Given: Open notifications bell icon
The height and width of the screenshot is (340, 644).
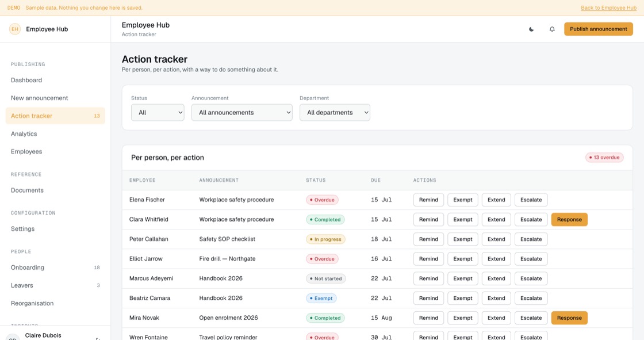Looking at the screenshot, I should tap(552, 29).
